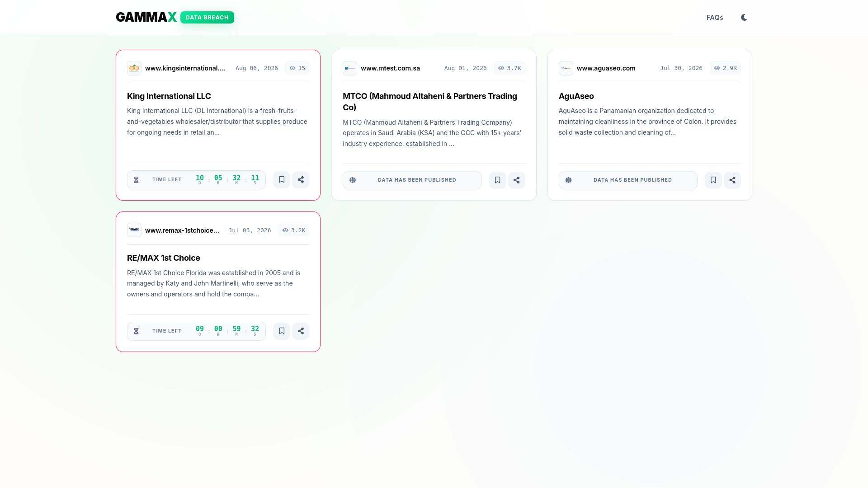Click the Aug 06, 2026 date

[x=257, y=68]
